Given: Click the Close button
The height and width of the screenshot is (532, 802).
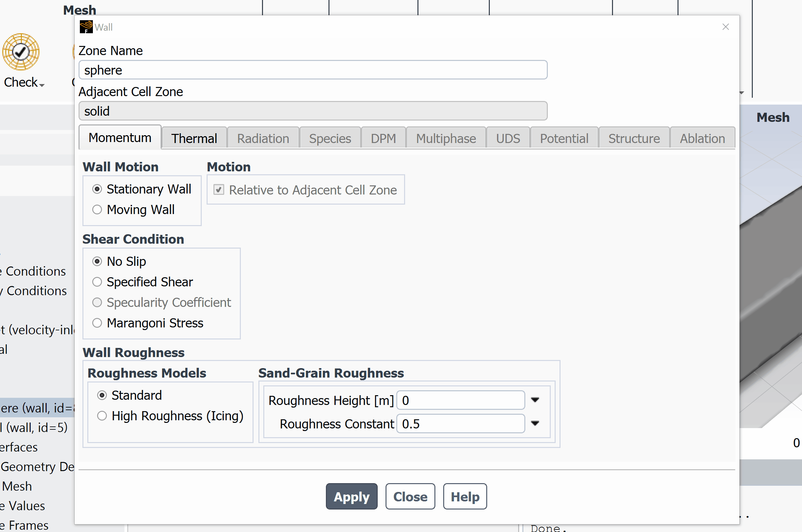Looking at the screenshot, I should pos(410,497).
